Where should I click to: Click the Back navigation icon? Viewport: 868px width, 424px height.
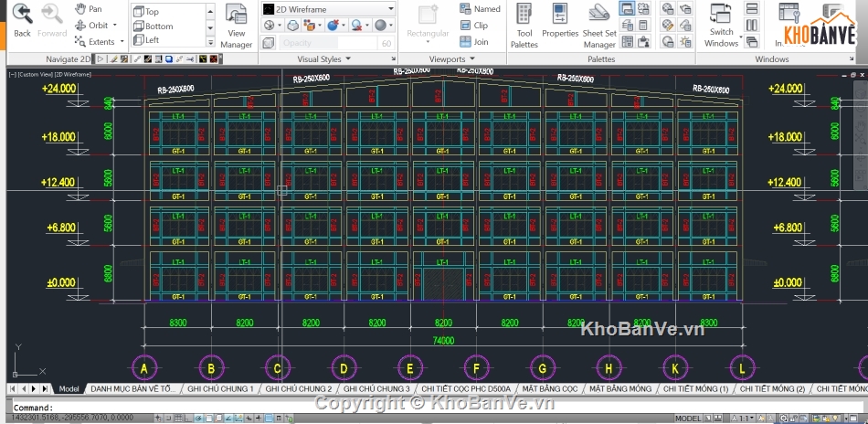pos(22,15)
